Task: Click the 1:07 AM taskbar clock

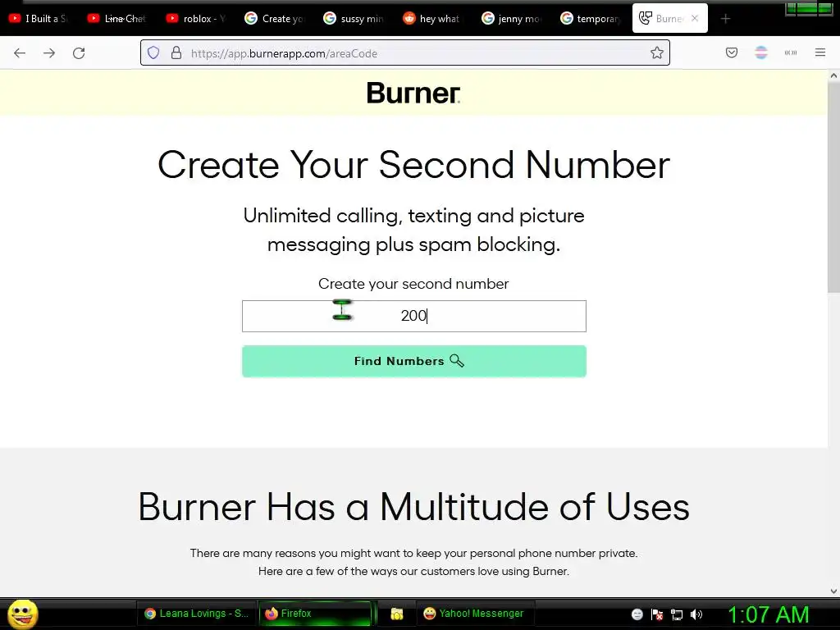Action: 768,614
